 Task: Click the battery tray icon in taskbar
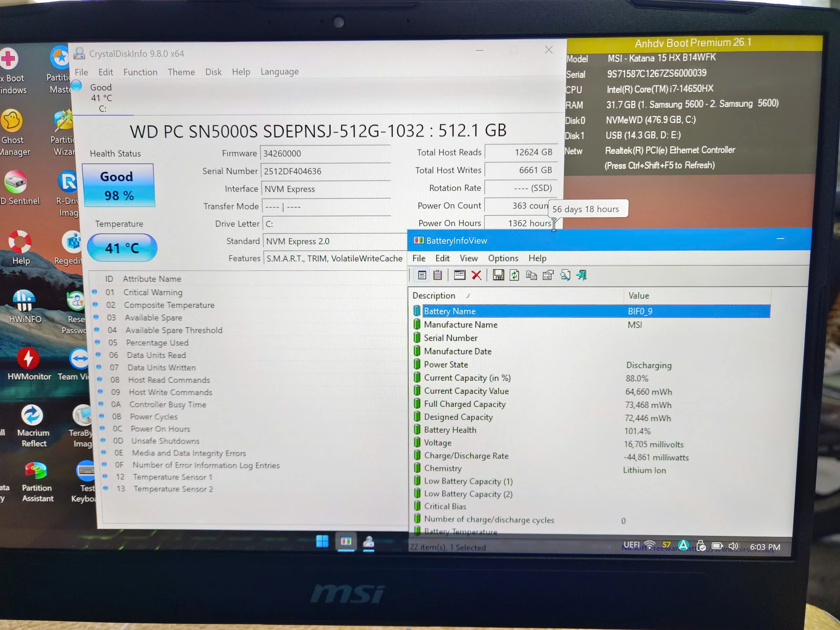[x=717, y=546]
